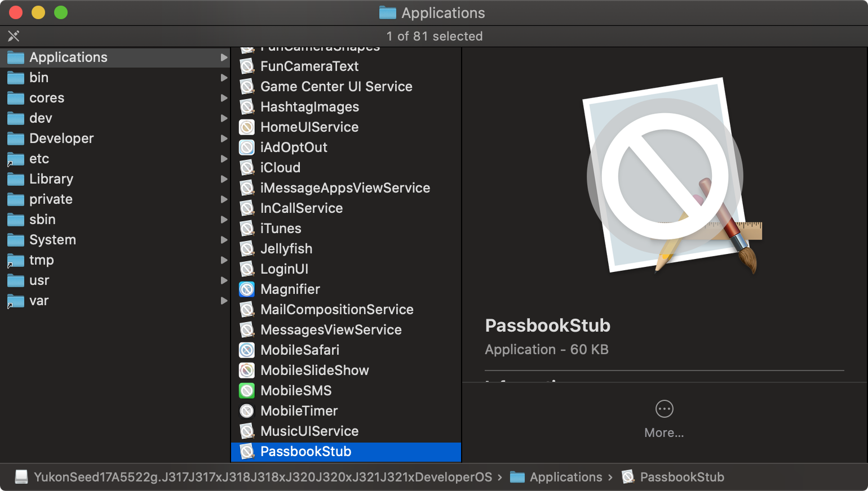Select the 'Magnifier' file name
Screen dimensions: 868x491
tap(290, 289)
